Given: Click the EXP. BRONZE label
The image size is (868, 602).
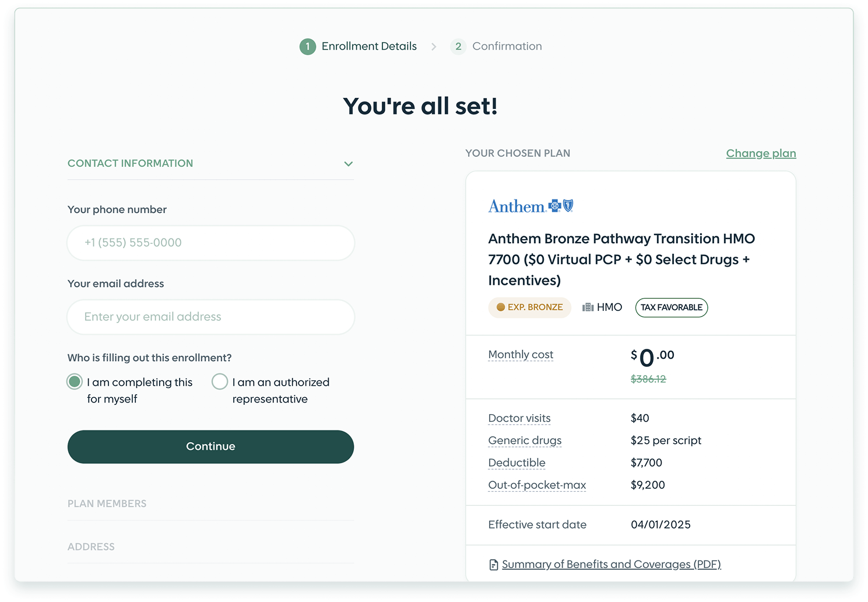Looking at the screenshot, I should 535,307.
